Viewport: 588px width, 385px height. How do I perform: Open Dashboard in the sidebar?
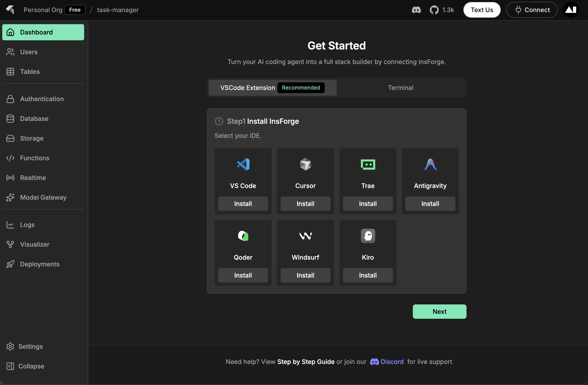tap(43, 32)
